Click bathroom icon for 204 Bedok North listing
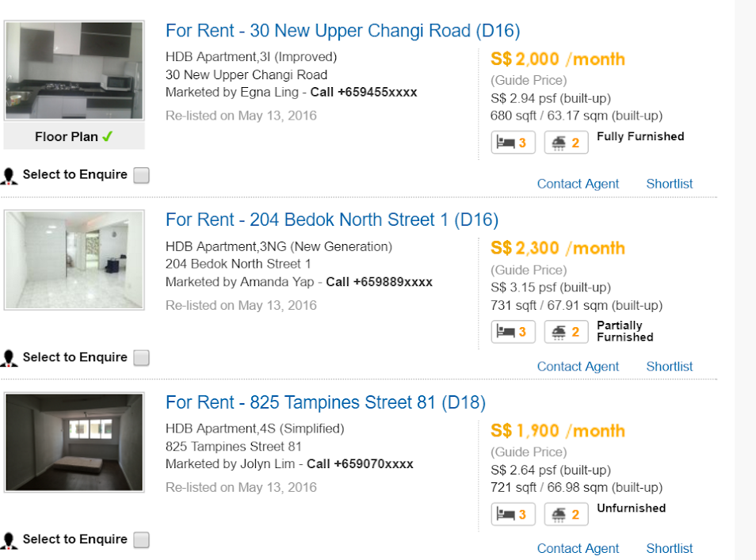The width and height of the screenshot is (756, 560). [x=566, y=332]
